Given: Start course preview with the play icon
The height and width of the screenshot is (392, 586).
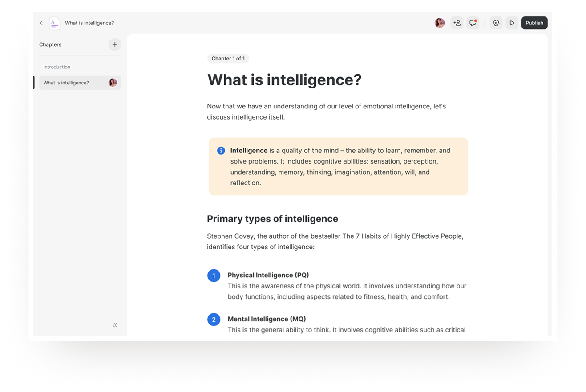Looking at the screenshot, I should (x=512, y=23).
